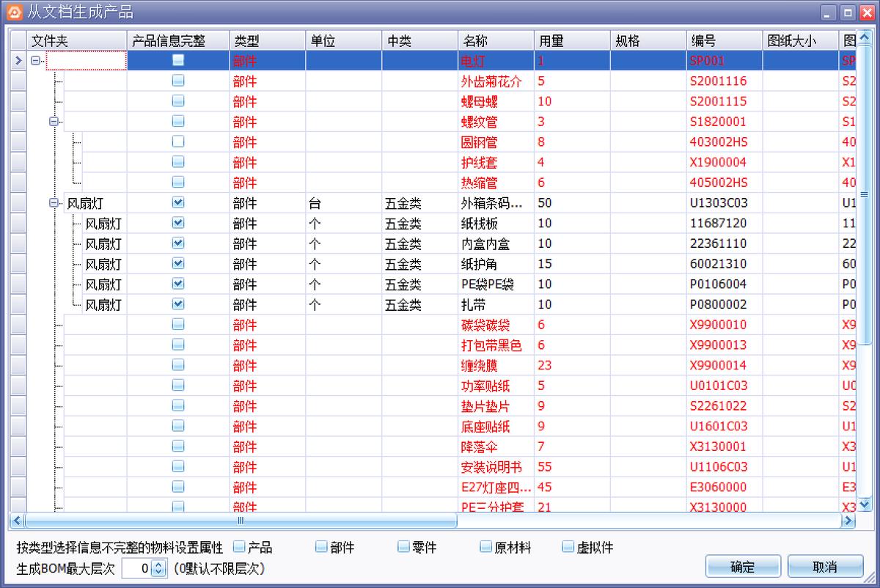
Task: Enable the 产品 type checkbox
Action: tap(238, 546)
